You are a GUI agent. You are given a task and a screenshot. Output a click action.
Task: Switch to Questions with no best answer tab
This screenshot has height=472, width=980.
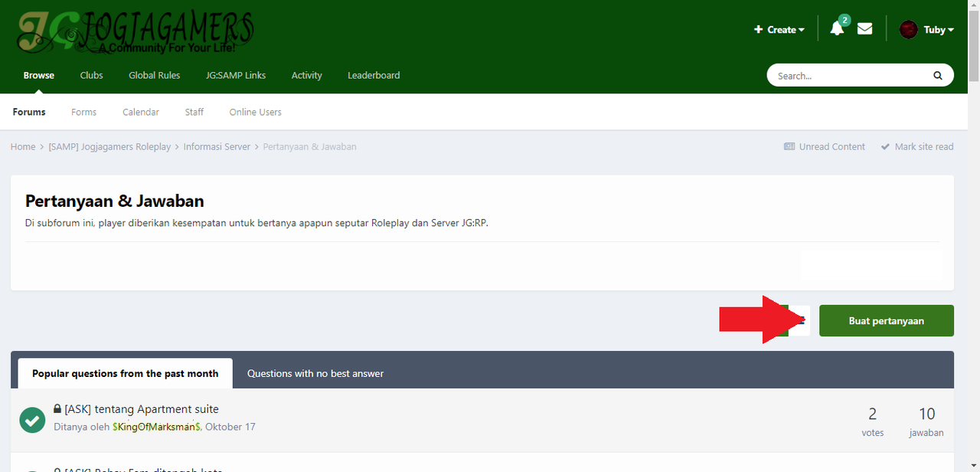point(315,373)
